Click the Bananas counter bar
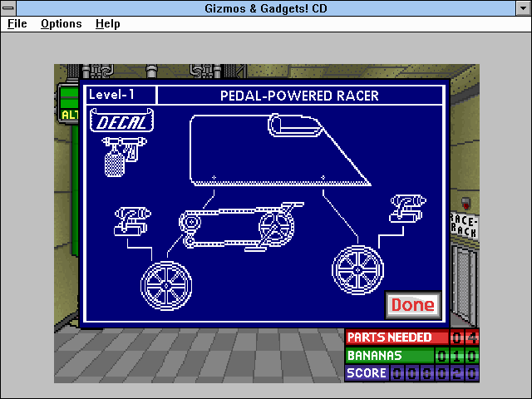 click(412, 355)
